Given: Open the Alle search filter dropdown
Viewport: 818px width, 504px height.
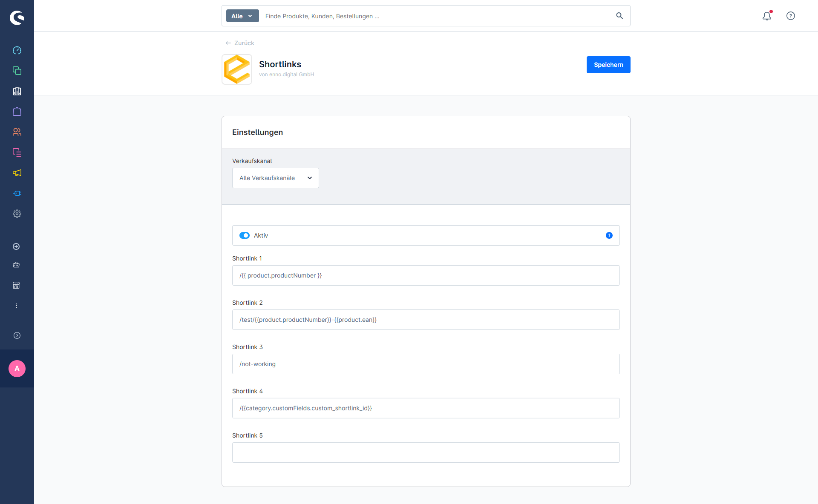Looking at the screenshot, I should (x=242, y=16).
